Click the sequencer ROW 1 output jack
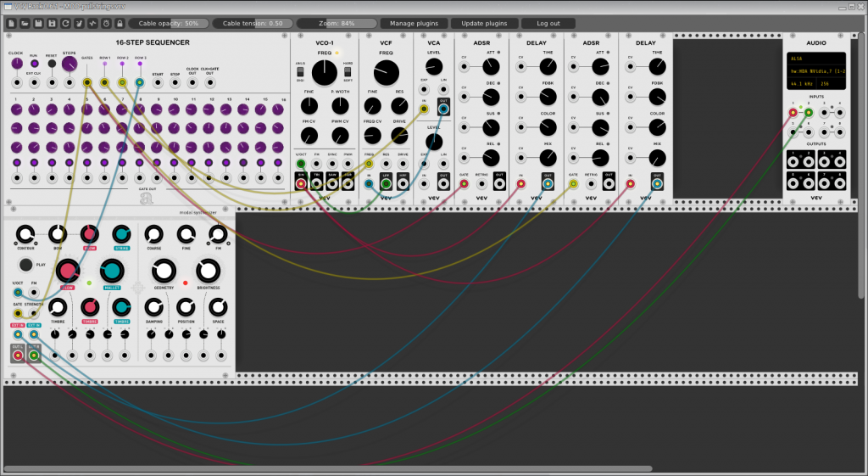The width and height of the screenshot is (868, 476). [104, 82]
